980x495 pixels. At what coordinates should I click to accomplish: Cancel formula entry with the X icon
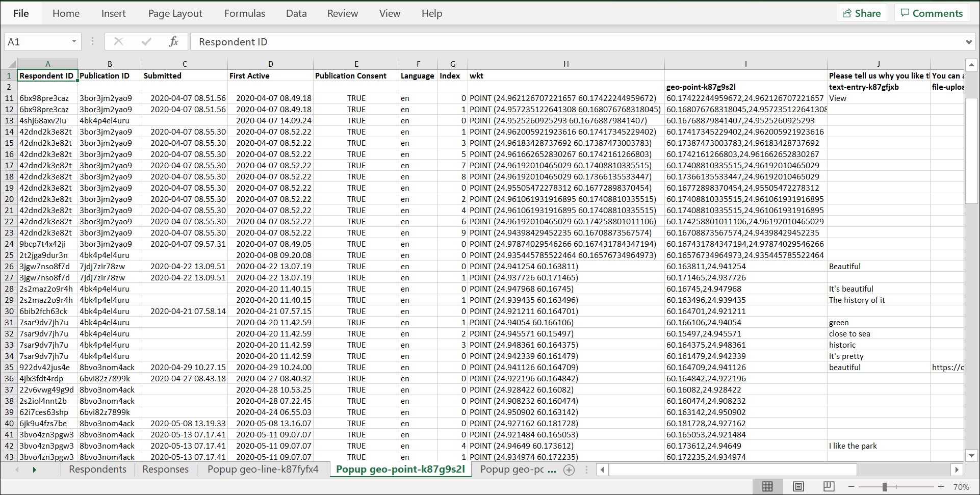click(x=118, y=42)
